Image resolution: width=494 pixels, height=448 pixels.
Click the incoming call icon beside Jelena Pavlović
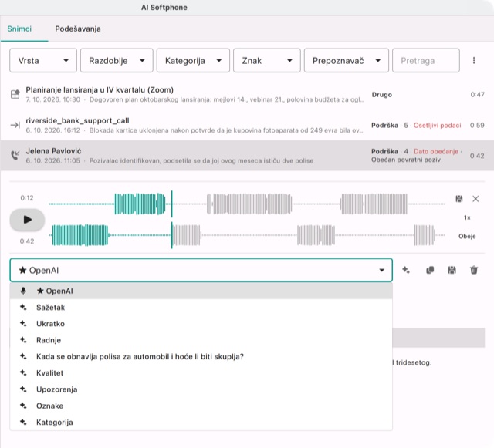click(15, 155)
